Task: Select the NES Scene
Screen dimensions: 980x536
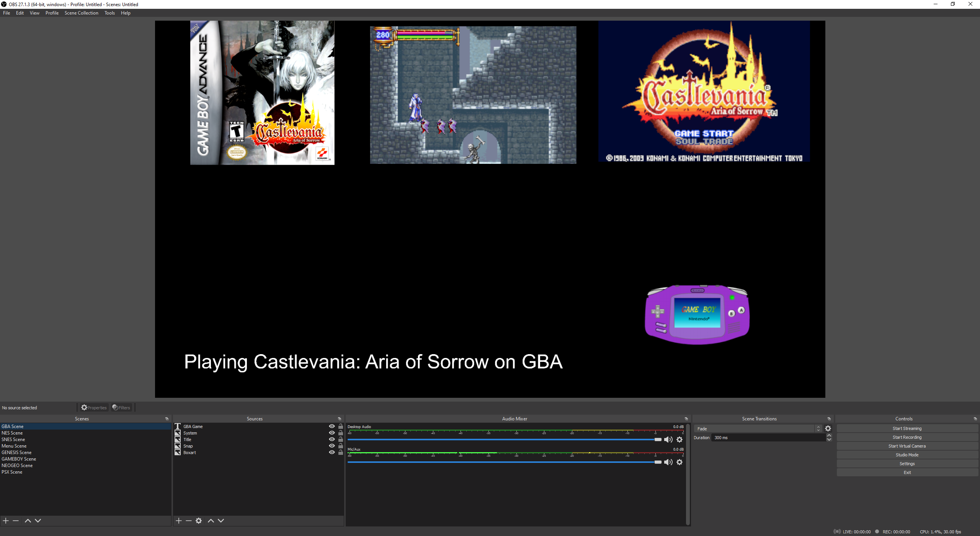Action: pos(85,433)
